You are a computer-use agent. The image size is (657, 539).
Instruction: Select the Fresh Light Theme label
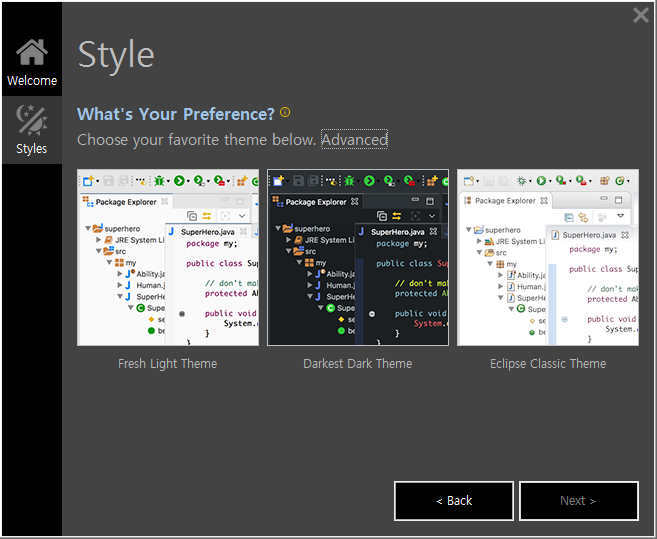coord(168,364)
